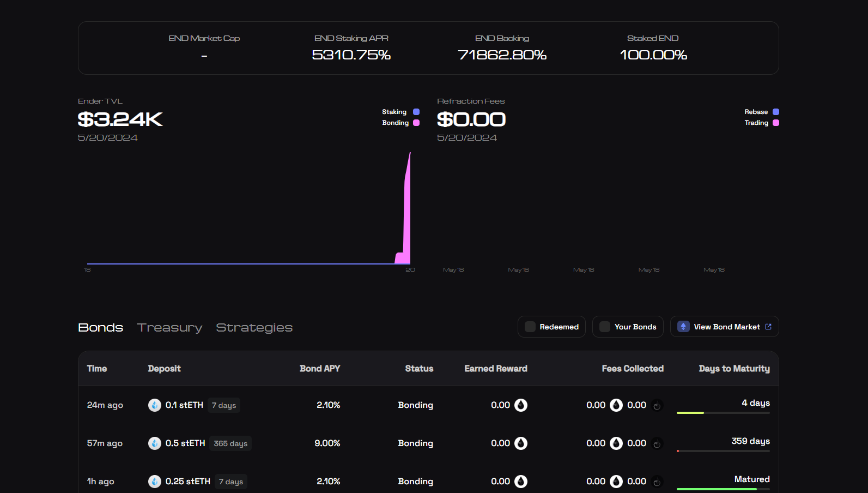Viewport: 868px width, 493px height.
Task: Sort by Days to Maturity column header
Action: click(x=735, y=369)
